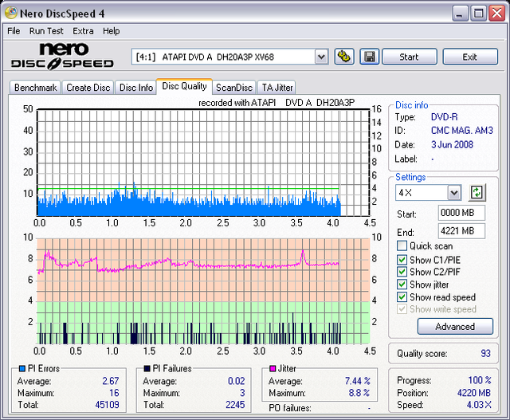Minimize the Nero DiscSpeed window

460,14
